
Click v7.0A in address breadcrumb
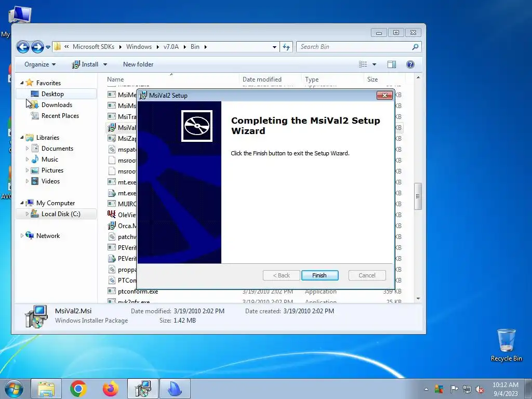click(171, 47)
